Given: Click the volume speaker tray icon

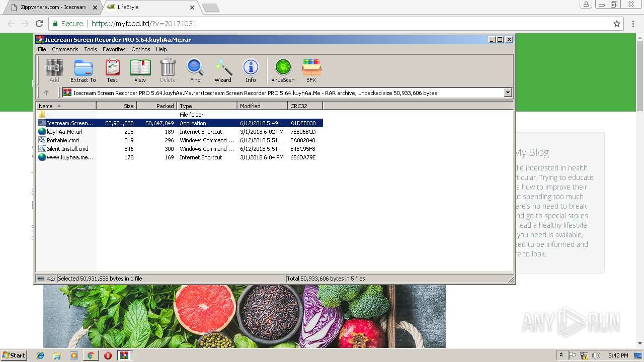Looking at the screenshot, I should [596, 355].
